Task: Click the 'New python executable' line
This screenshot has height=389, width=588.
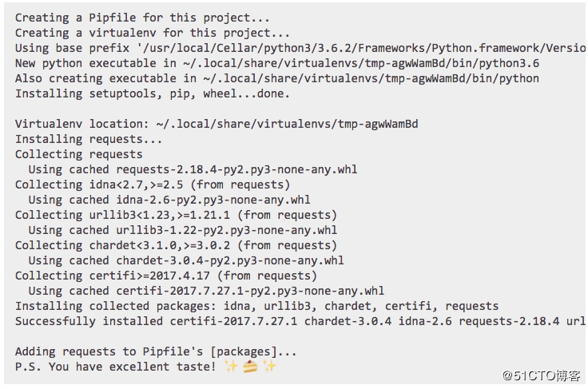Action: pos(277,63)
